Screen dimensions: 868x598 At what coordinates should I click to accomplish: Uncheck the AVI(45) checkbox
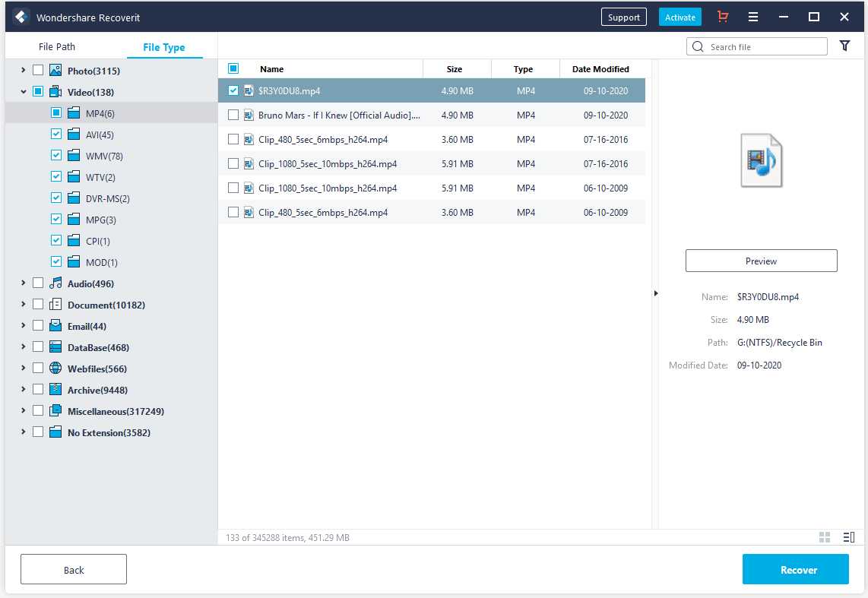56,134
